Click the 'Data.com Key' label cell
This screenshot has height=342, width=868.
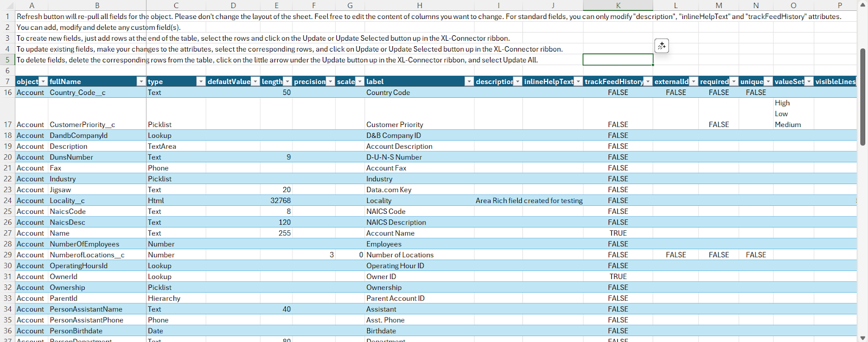pyautogui.click(x=419, y=189)
